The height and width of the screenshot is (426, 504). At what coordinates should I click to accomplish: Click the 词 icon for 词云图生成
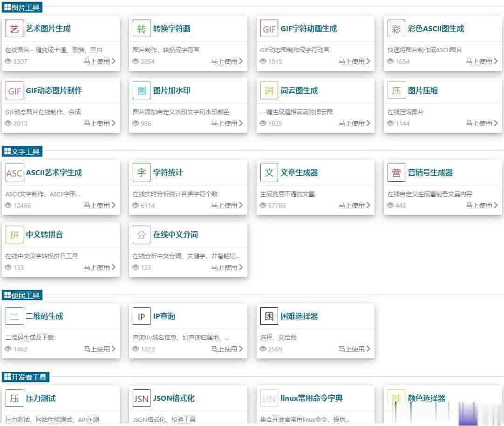click(269, 90)
